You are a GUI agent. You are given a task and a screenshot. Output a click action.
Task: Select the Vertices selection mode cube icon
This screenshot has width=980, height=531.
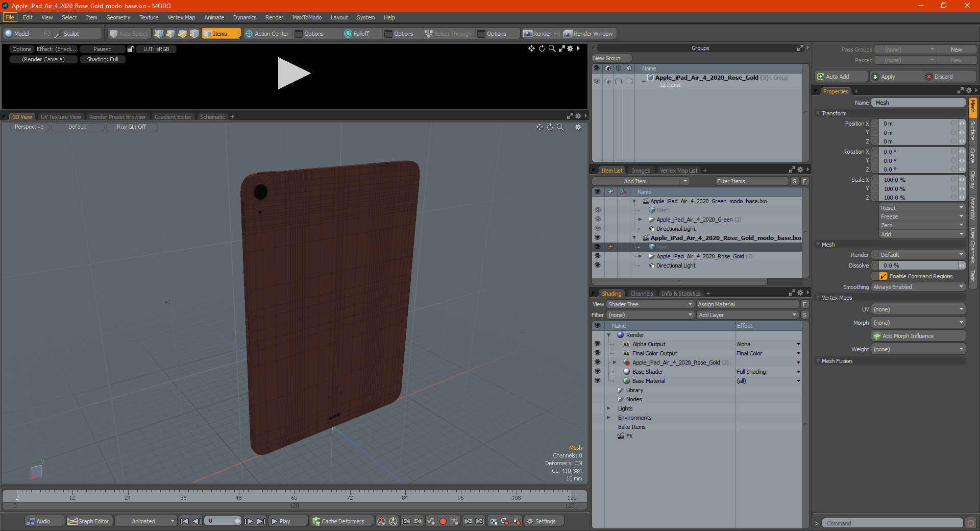click(159, 34)
